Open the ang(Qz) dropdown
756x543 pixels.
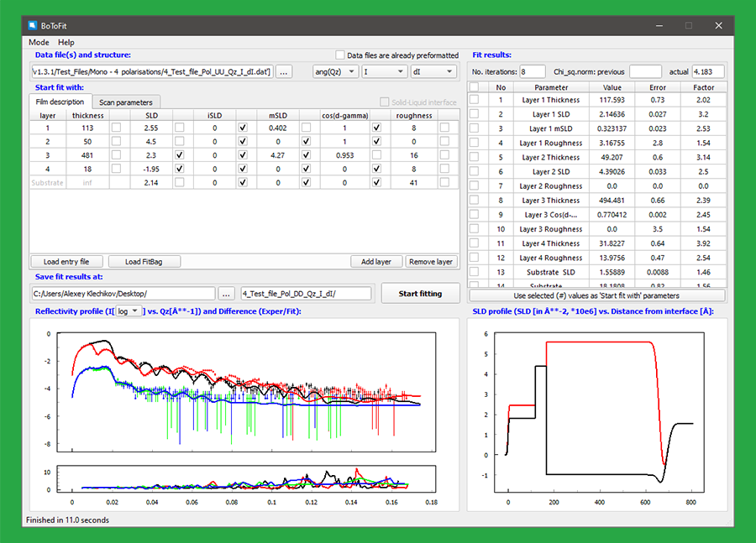[x=336, y=72]
